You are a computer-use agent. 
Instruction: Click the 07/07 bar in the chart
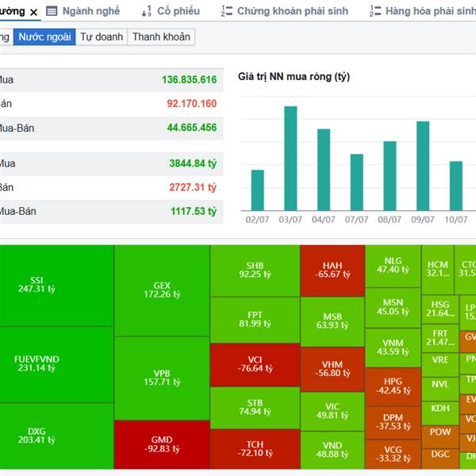coord(357,182)
